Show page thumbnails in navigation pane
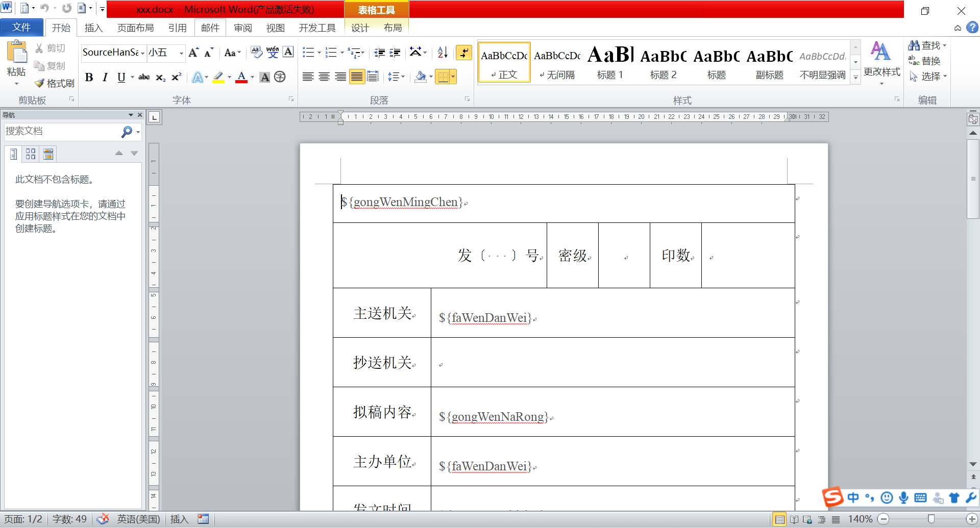 coord(31,154)
